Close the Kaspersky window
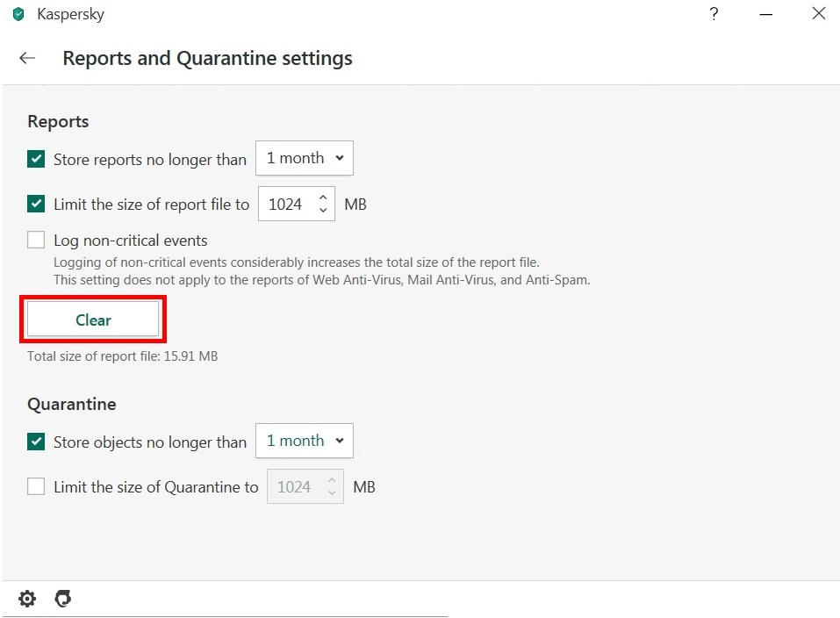The image size is (840, 618). pyautogui.click(x=818, y=14)
